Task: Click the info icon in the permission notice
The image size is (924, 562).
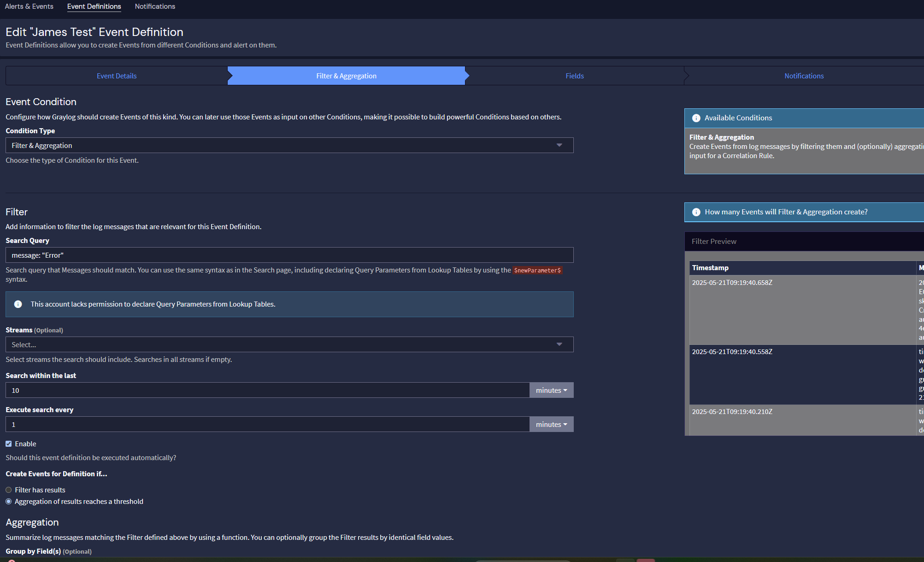Action: click(18, 304)
